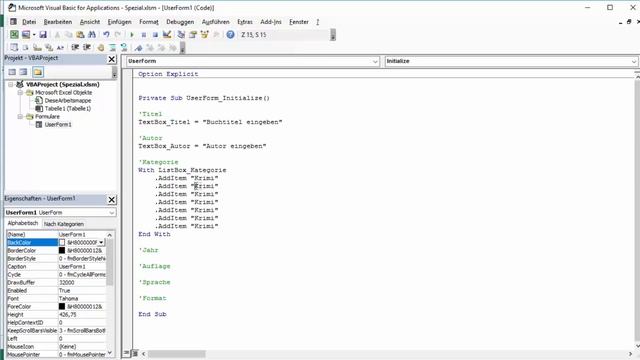Select the Font property row
The image size is (640, 360).
point(56,298)
